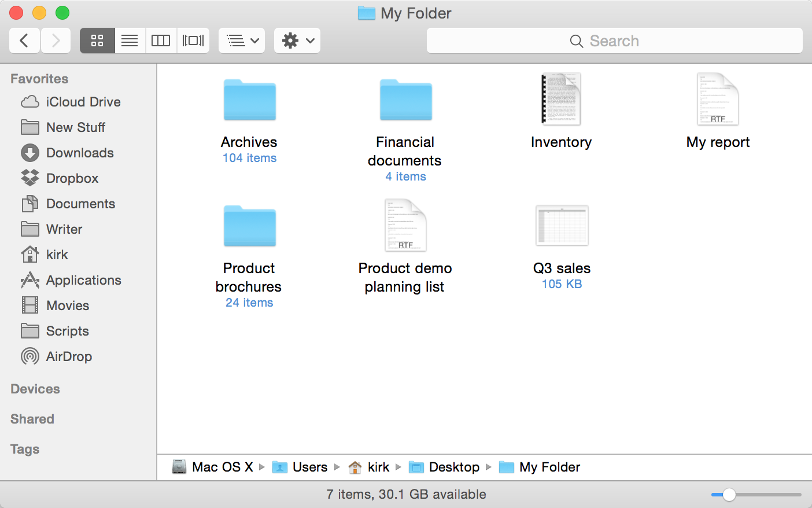Image resolution: width=812 pixels, height=508 pixels.
Task: Open Downloads from the sidebar
Action: tap(80, 153)
